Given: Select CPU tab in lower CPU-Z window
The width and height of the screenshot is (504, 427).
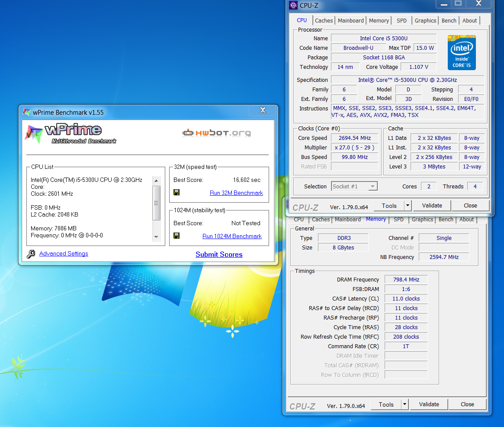Looking at the screenshot, I should tap(299, 220).
